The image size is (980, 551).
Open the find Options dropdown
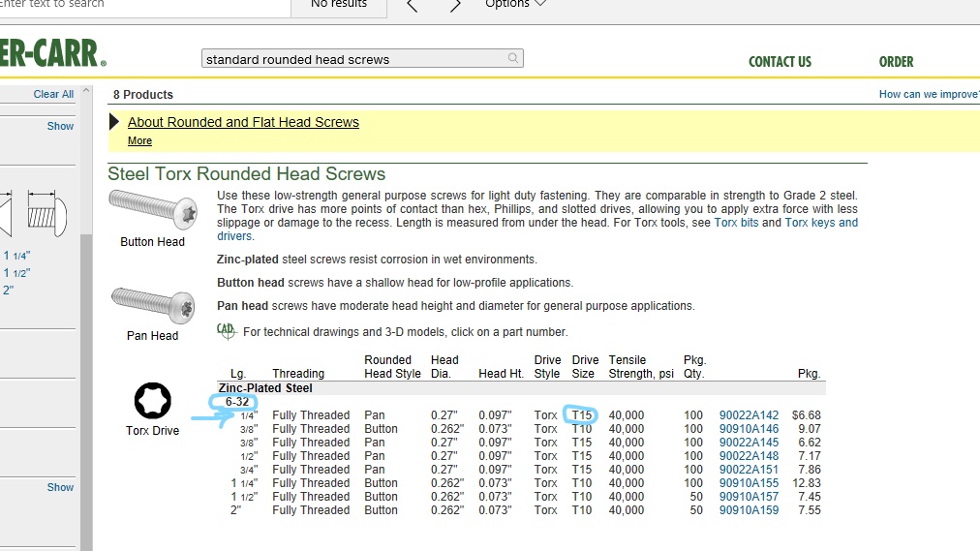point(515,5)
